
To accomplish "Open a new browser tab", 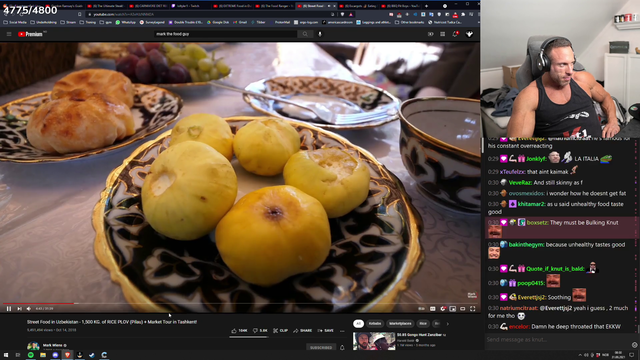I will click(x=427, y=6).
